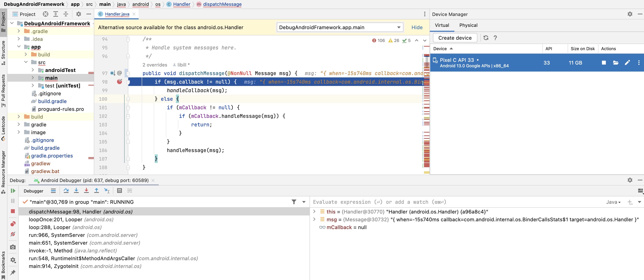This screenshot has height=280, width=644.
Task: Stop the debugger with red square
Action: [x=13, y=211]
